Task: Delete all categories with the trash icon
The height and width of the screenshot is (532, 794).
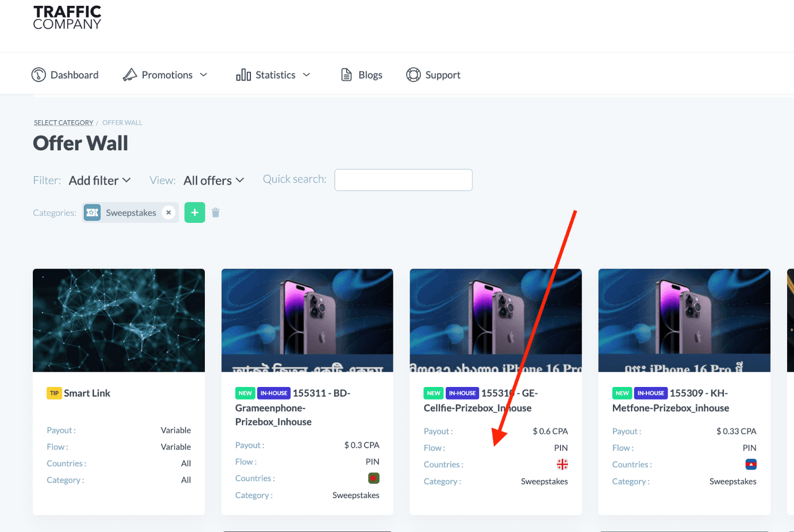Action: [x=215, y=213]
